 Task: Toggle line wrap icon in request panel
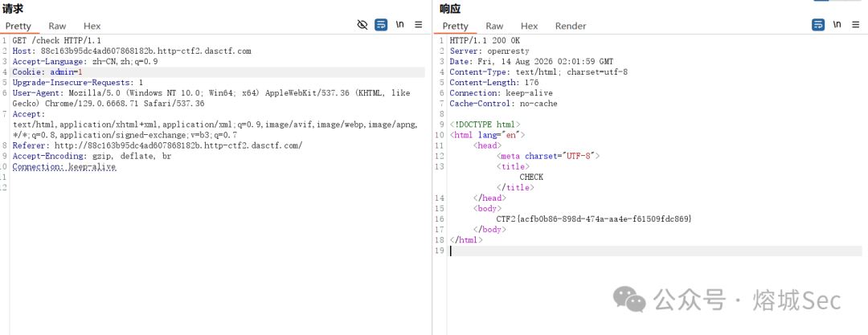tap(381, 25)
